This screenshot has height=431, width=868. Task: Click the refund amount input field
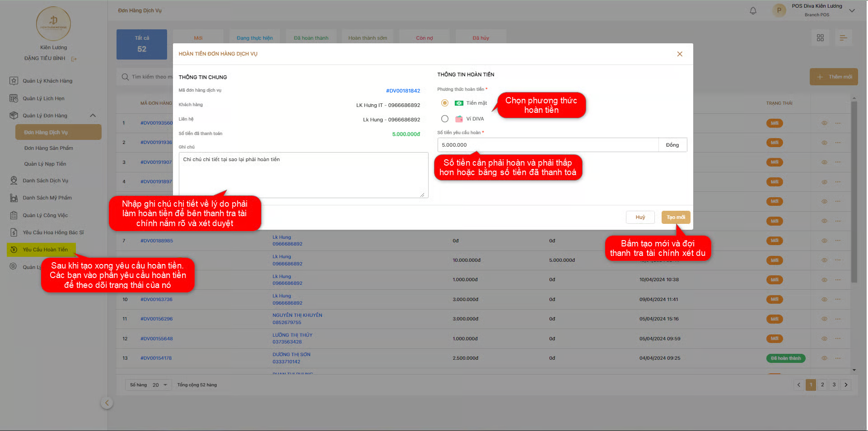tap(547, 145)
